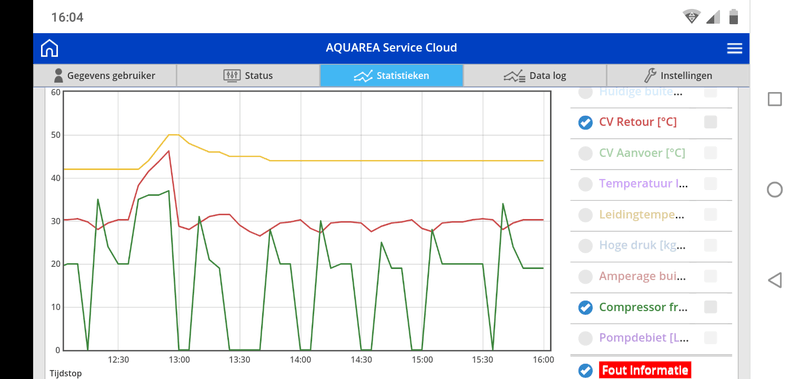
Task: Tap the graph-list icon on Data log tab
Action: [x=514, y=76]
